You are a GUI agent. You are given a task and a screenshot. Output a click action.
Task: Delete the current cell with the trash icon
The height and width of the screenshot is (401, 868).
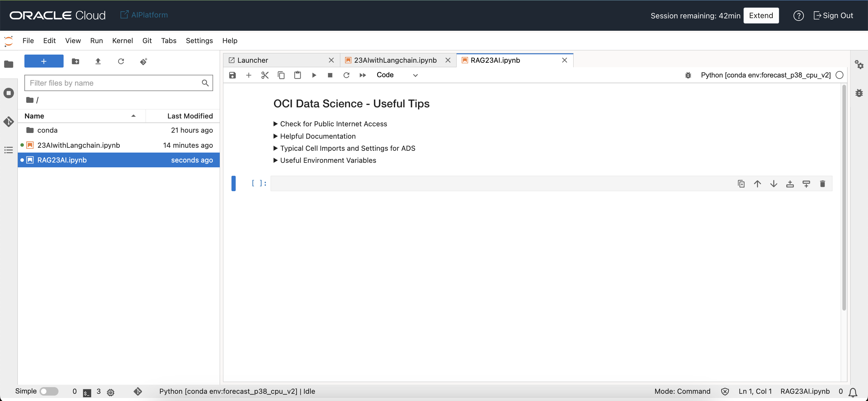pos(822,184)
